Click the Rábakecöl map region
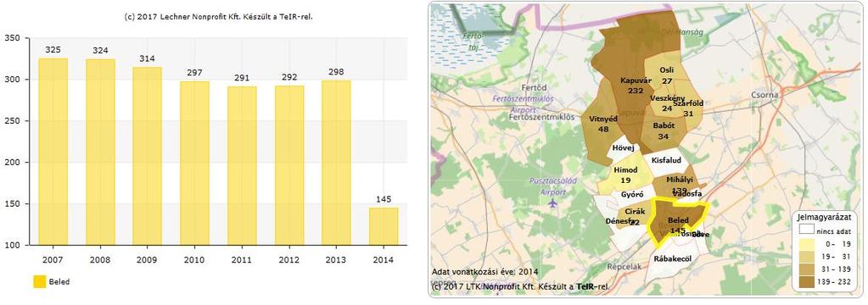 [x=673, y=258]
